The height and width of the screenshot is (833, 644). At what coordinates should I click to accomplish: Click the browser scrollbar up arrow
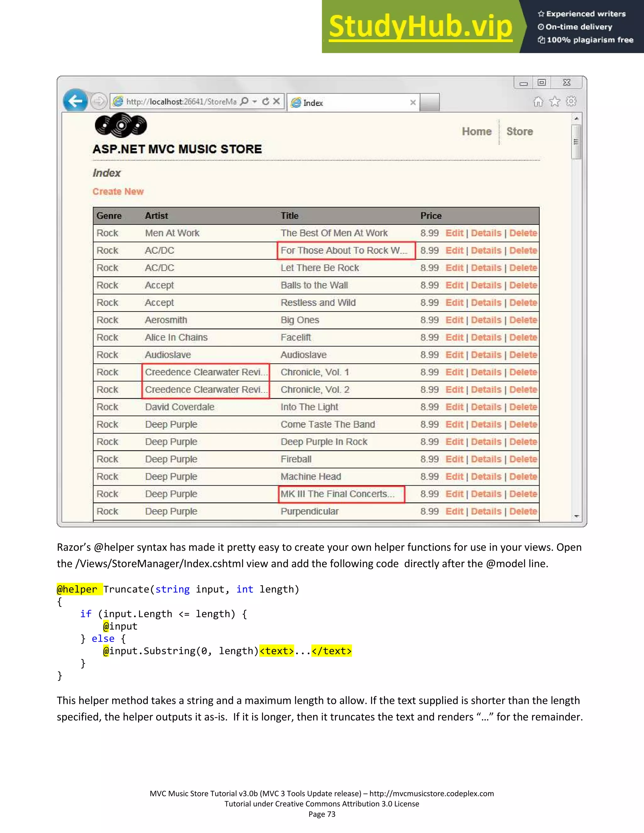576,119
